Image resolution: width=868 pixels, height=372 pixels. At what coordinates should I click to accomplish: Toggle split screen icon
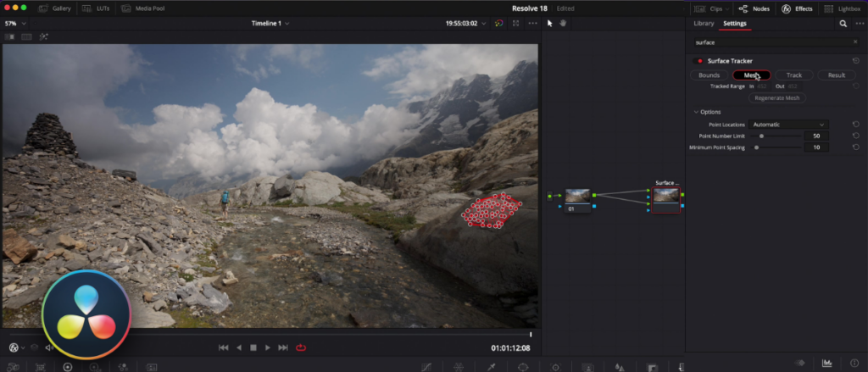pos(26,36)
